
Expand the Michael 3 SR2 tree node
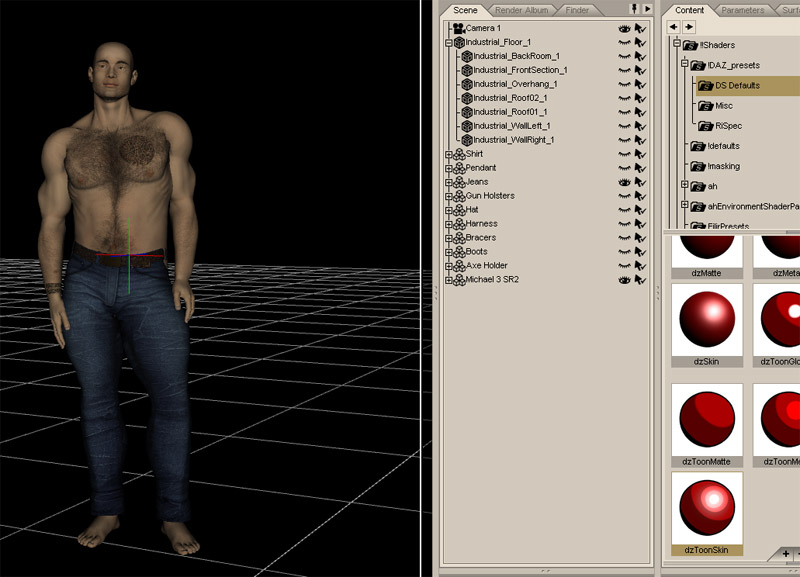(449, 280)
